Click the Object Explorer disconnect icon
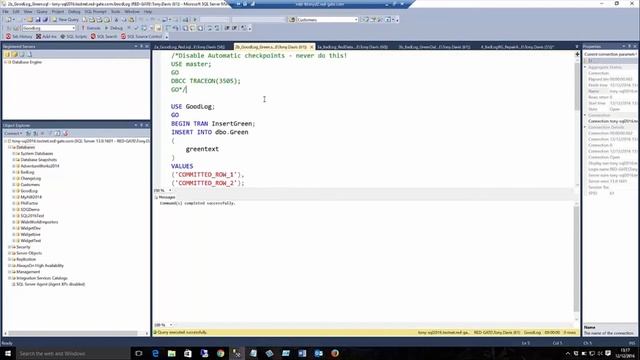 coord(36,133)
